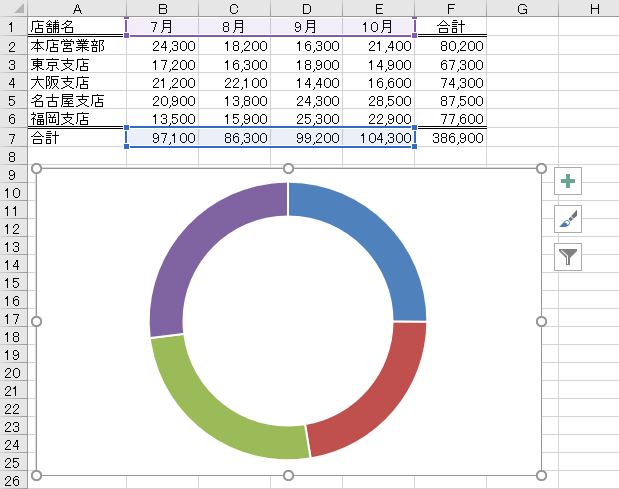Viewport: 619px width, 489px height.
Task: Click cell value 74,300
Action: [x=450, y=82]
